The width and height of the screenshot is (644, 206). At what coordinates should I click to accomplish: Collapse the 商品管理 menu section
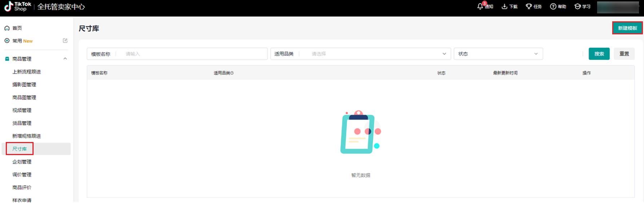pyautogui.click(x=65, y=59)
